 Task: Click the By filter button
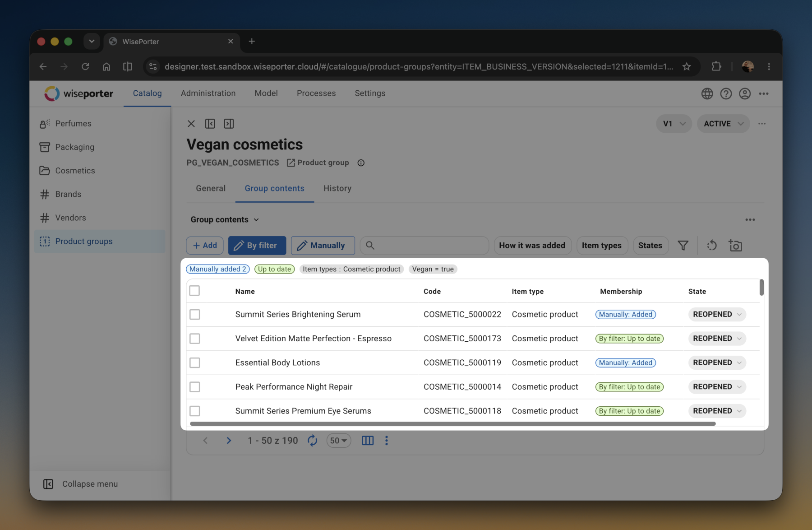click(x=257, y=246)
